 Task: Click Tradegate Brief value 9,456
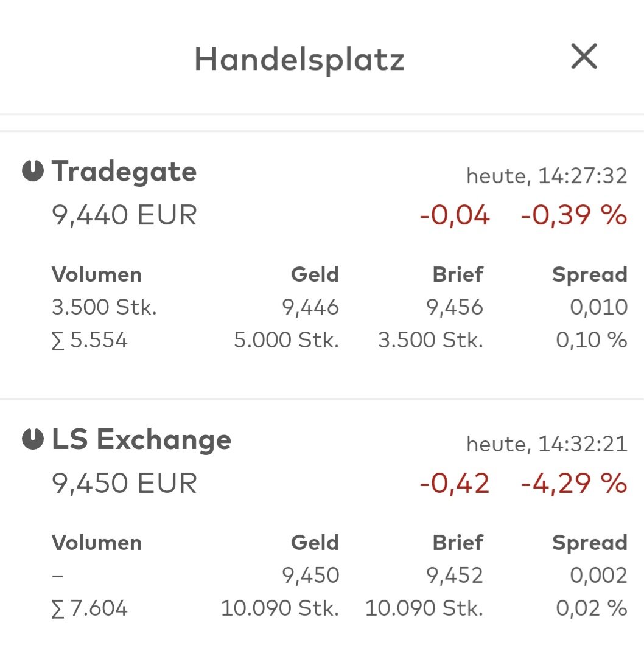point(455,307)
